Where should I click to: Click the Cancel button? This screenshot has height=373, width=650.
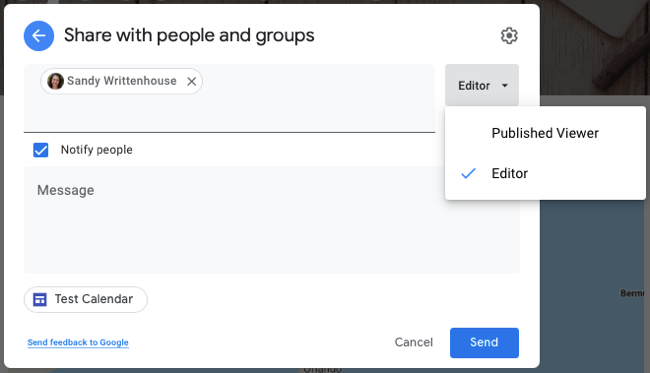point(414,342)
